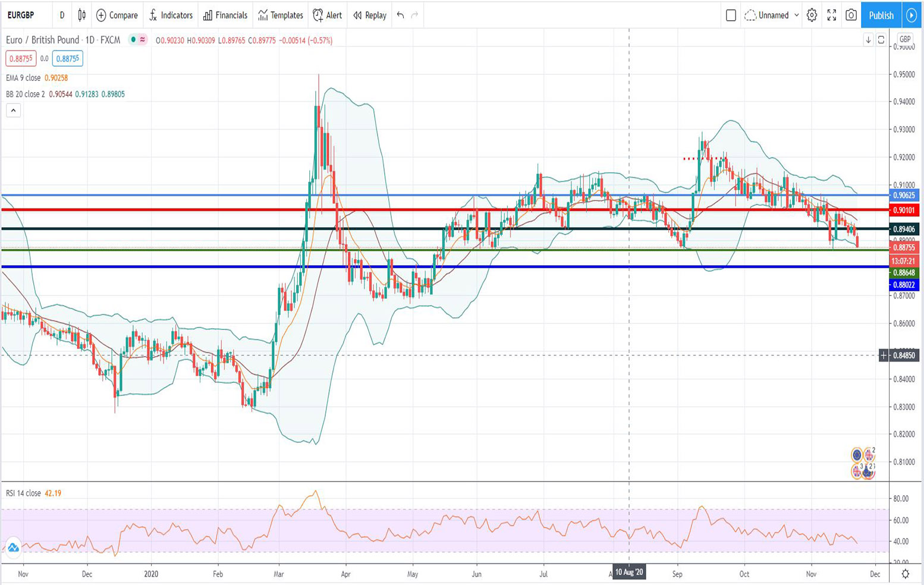Image resolution: width=924 pixels, height=585 pixels.
Task: Click the red sell price 0.88755 button
Action: [x=21, y=59]
